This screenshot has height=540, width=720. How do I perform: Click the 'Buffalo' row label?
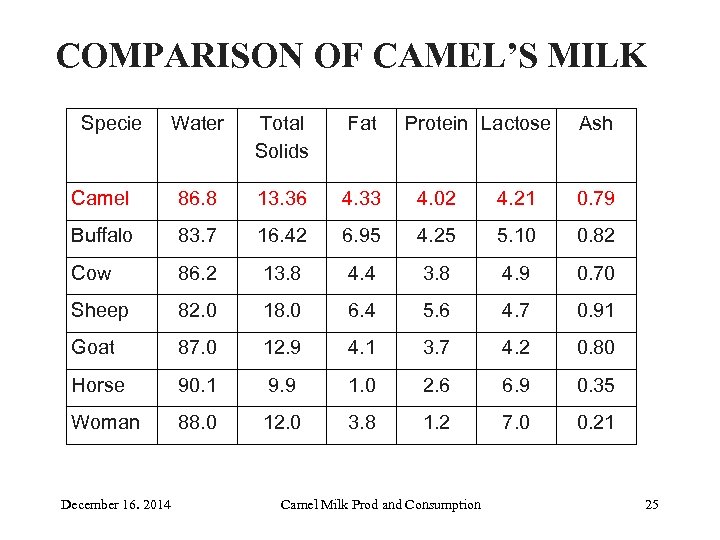tap(102, 236)
